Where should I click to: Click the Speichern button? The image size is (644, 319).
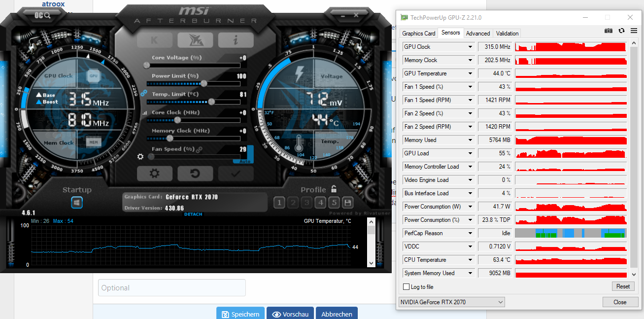(240, 314)
